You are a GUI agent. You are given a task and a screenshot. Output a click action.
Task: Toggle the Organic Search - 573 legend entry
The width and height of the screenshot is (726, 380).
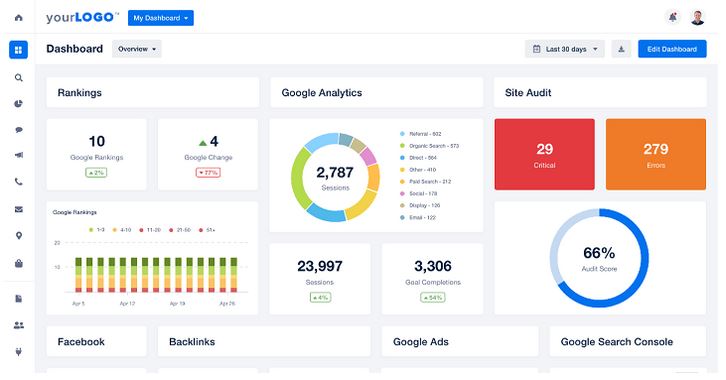(x=429, y=146)
